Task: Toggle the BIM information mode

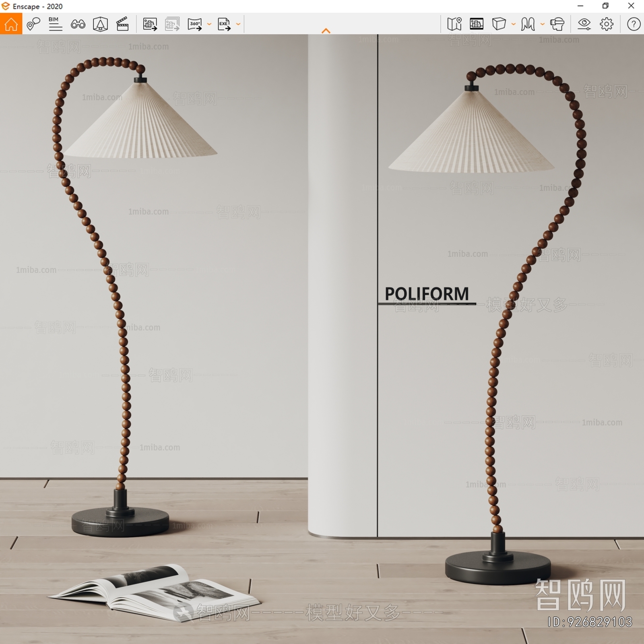Action: (55, 24)
